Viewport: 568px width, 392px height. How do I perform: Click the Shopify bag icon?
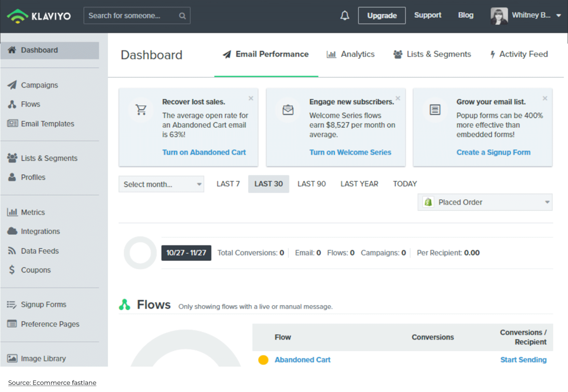(x=428, y=202)
